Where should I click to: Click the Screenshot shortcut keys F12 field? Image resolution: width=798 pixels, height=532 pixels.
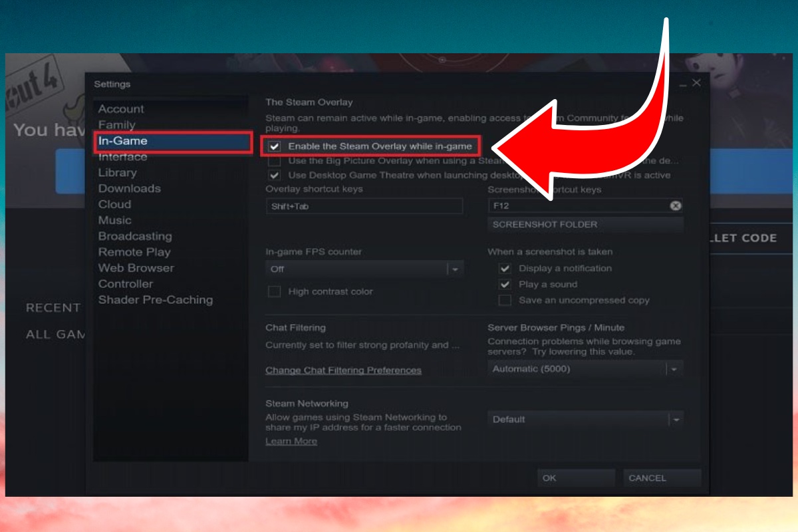point(585,206)
